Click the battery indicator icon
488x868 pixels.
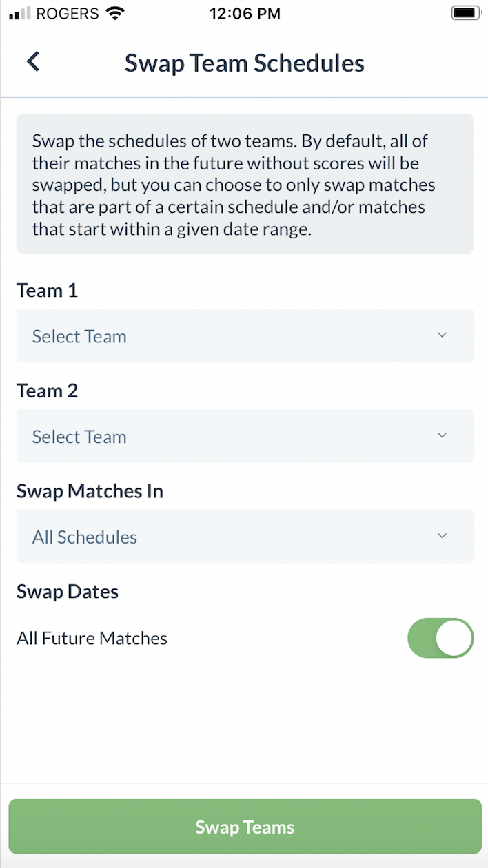point(467,13)
